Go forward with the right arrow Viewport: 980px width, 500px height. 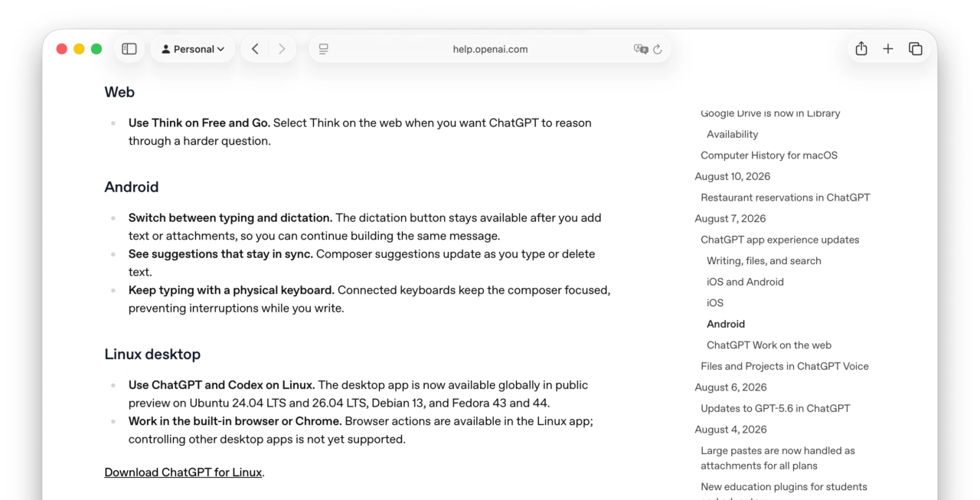tap(282, 49)
